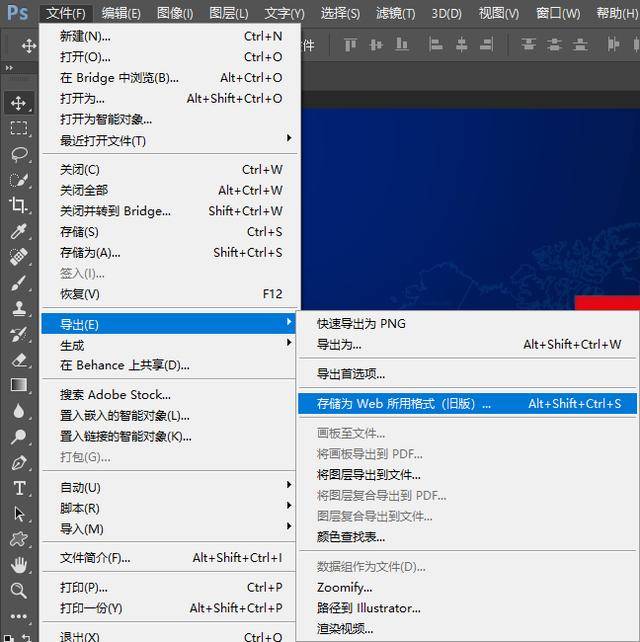Select the Move tool in the toolbox
Image resolution: width=640 pixels, height=642 pixels.
[x=18, y=102]
